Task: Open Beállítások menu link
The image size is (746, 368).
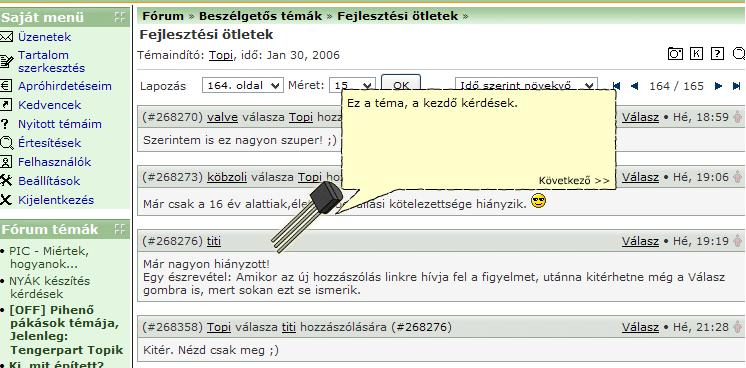Action: coord(49,181)
